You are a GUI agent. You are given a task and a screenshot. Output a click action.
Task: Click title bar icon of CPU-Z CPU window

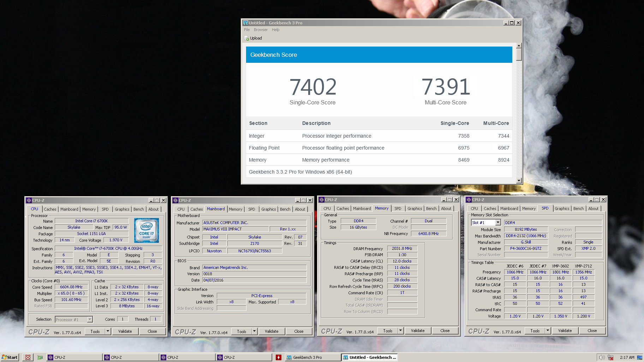(x=29, y=200)
